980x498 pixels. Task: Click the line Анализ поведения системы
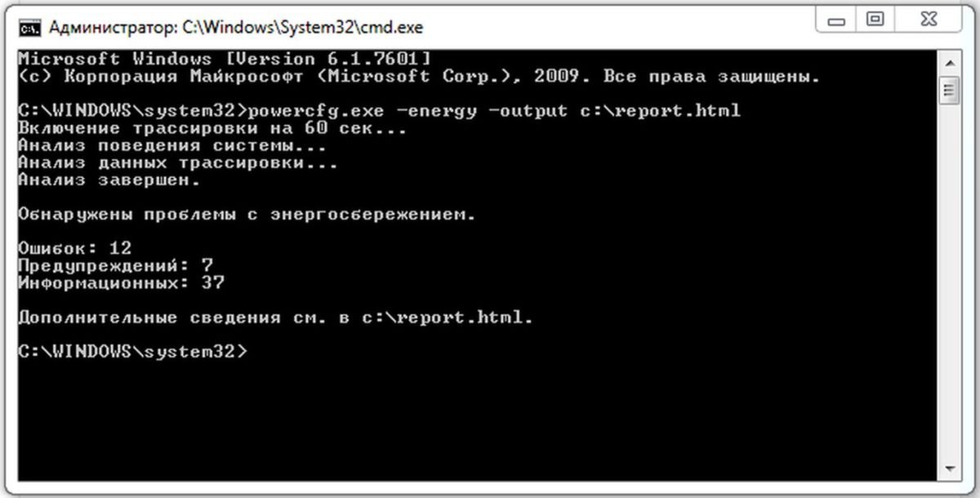(172, 146)
